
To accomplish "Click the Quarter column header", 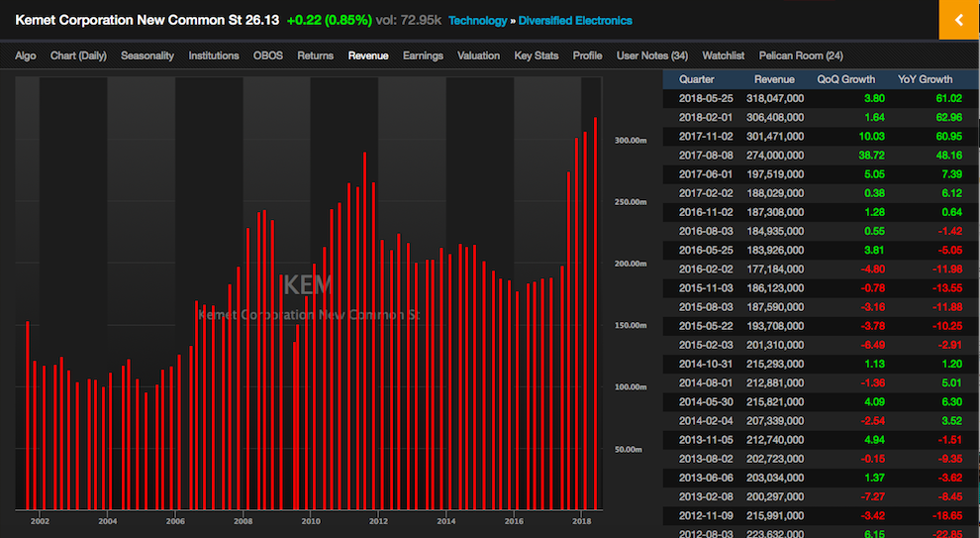I will pos(696,79).
